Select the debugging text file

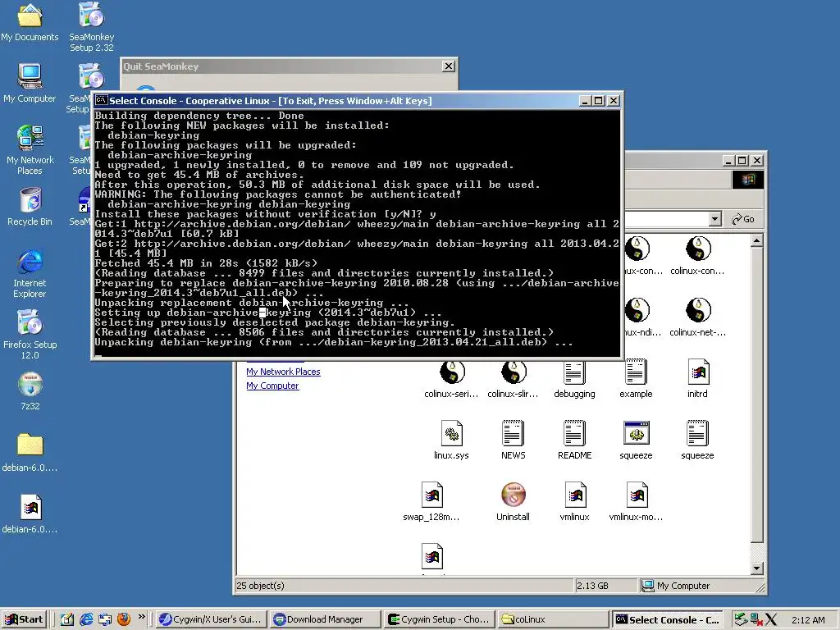coord(574,379)
